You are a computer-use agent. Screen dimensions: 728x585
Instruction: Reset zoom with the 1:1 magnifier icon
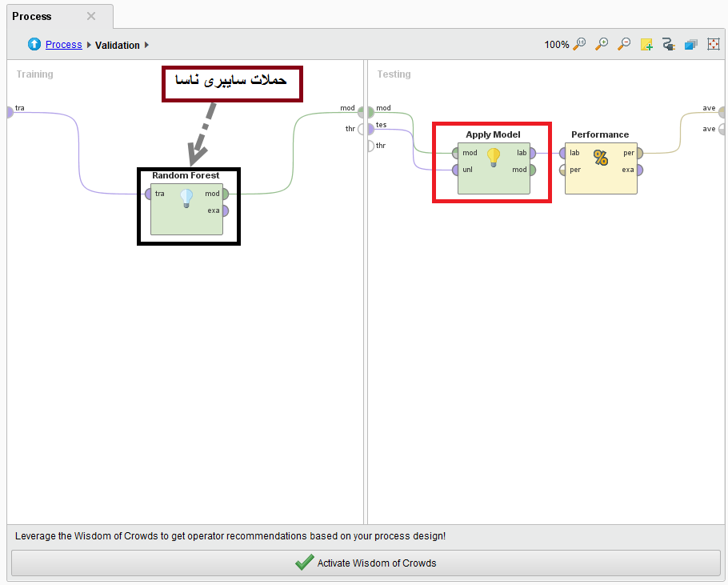tap(579, 44)
